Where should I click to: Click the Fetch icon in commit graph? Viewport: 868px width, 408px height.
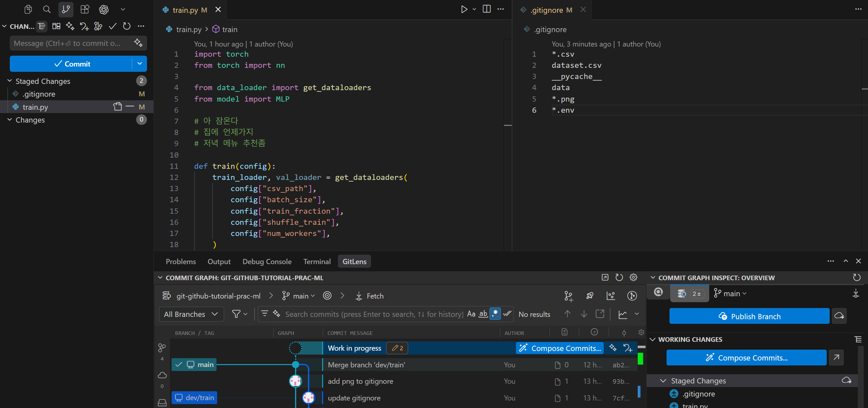point(359,296)
